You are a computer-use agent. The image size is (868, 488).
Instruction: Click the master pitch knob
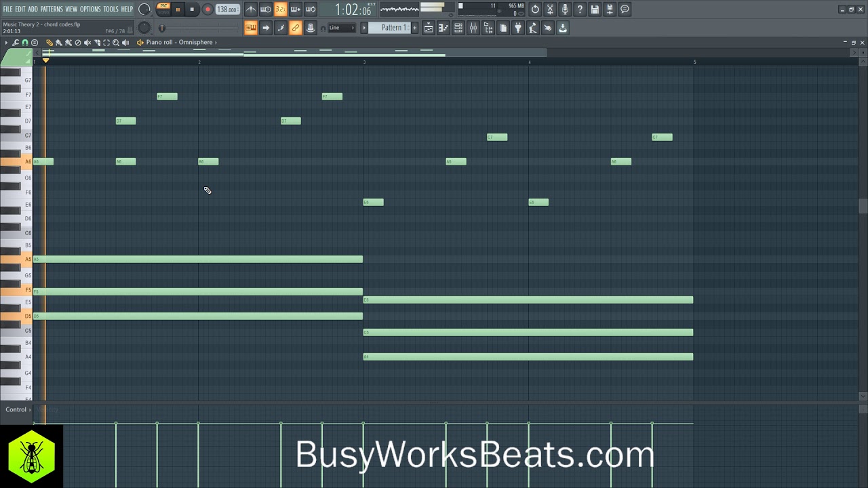pos(144,28)
